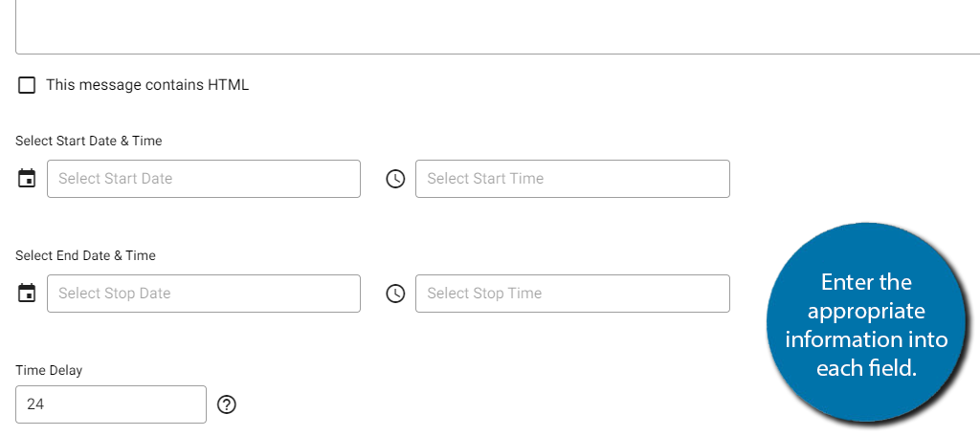The width and height of the screenshot is (980, 436).
Task: Focus the Select Start Date input field
Action: [204, 179]
